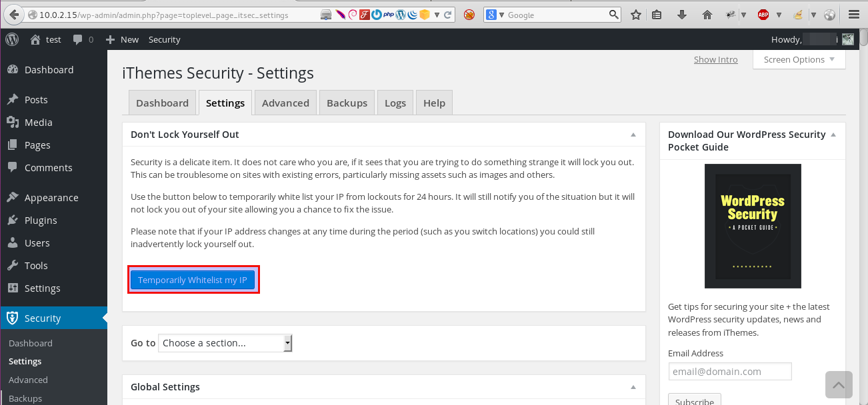Click the jQuery icon in the address bar
Viewport: 868px width, 405px height.
[x=413, y=15]
